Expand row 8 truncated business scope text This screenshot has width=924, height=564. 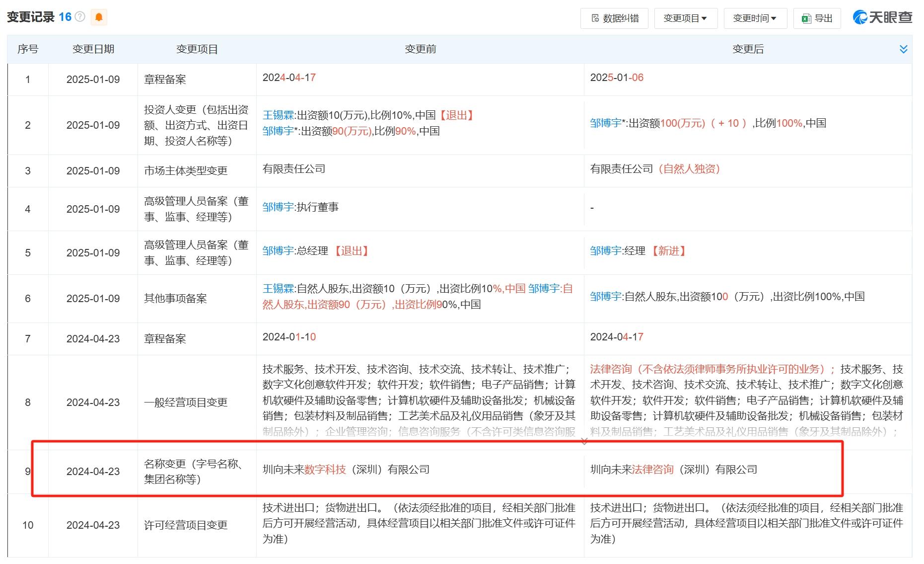click(584, 441)
